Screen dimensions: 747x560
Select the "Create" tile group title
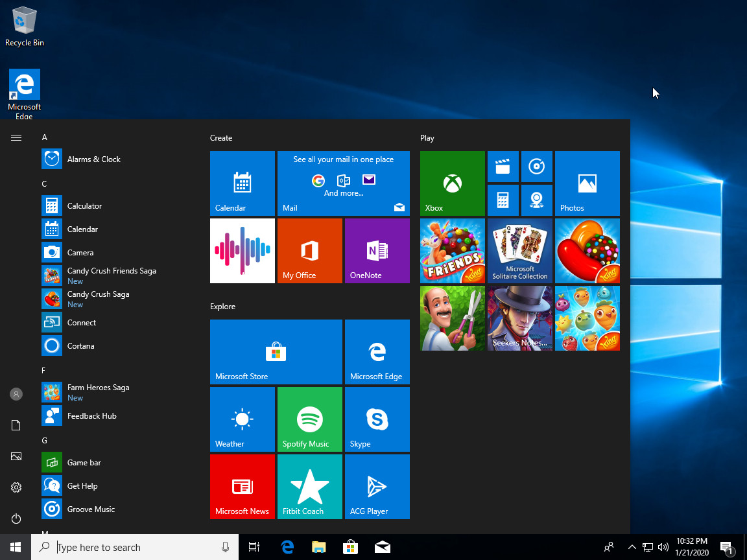coord(221,137)
